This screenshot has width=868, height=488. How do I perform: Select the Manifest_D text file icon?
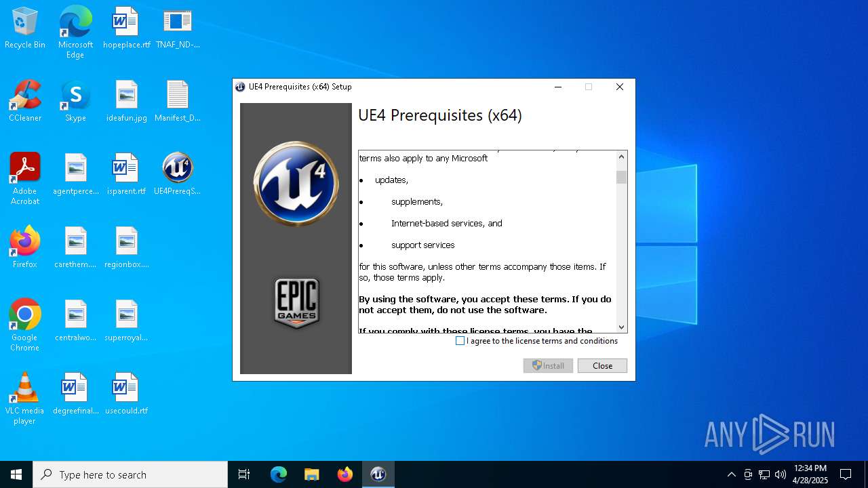pos(178,102)
